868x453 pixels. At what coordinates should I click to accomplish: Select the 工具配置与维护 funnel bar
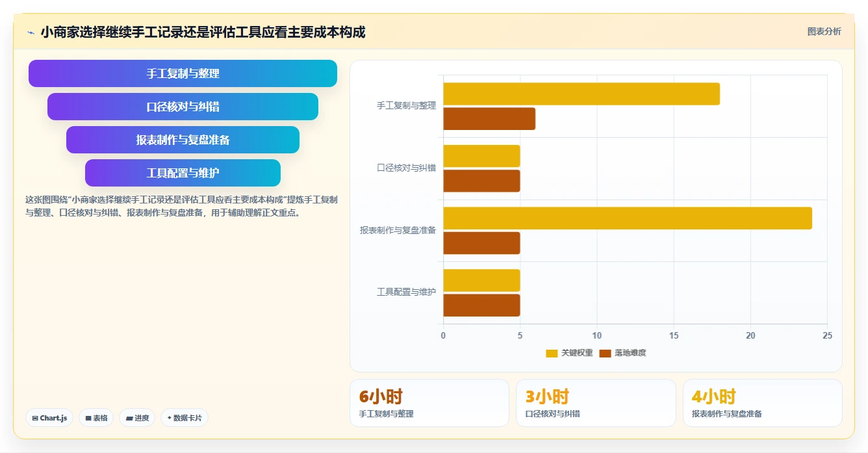tap(183, 173)
